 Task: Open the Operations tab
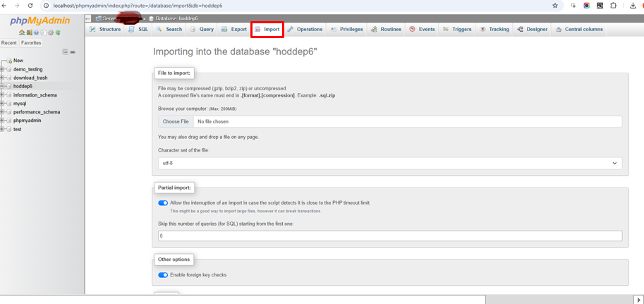[305, 29]
